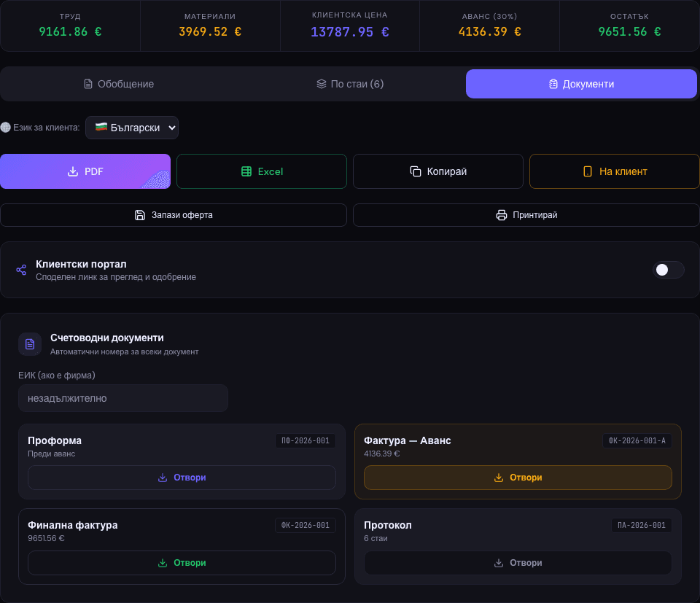This screenshot has width=700, height=603.
Task: Switch to the Обобщение tab
Action: (119, 84)
